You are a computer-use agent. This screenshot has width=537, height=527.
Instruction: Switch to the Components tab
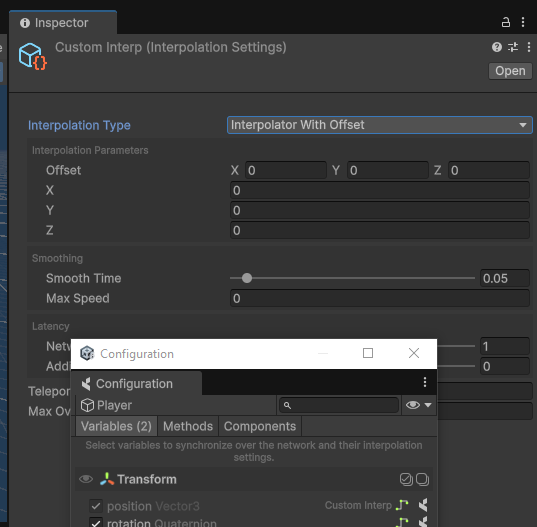[x=260, y=426]
